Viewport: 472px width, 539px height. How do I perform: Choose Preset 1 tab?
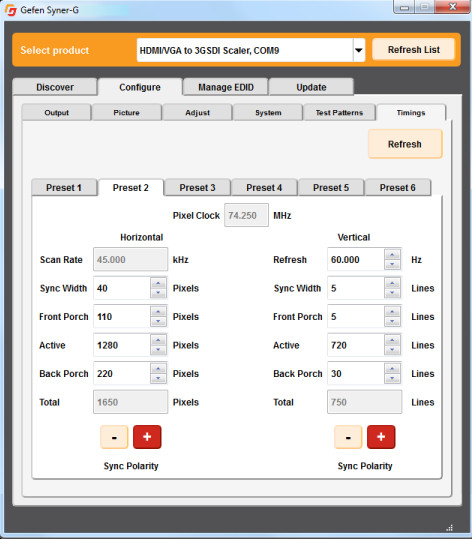tap(64, 188)
